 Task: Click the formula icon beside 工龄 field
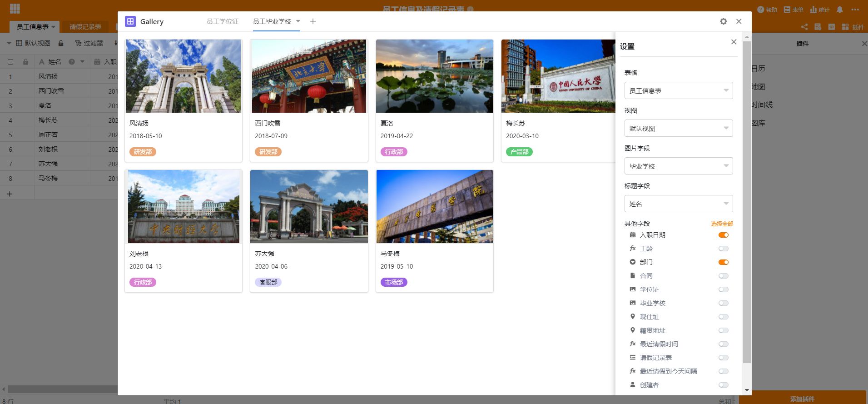pos(633,249)
